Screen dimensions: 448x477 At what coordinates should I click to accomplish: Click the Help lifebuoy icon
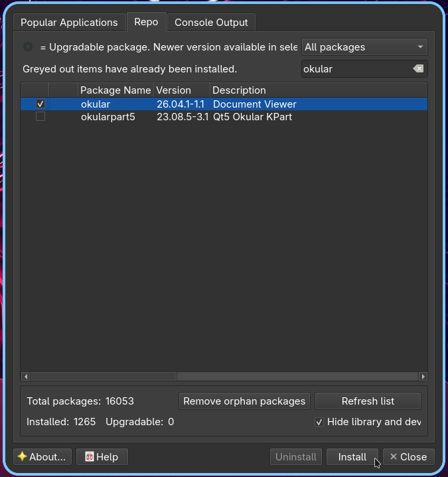pos(90,456)
